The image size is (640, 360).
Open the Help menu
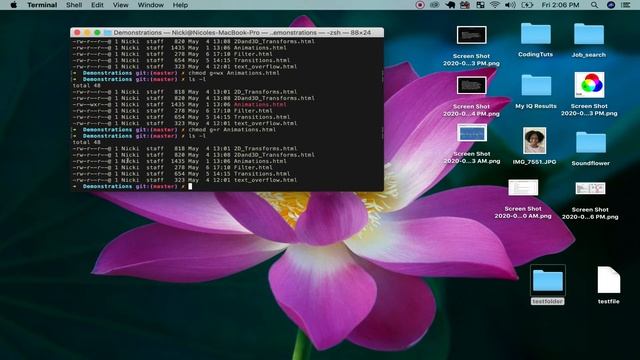pos(180,5)
